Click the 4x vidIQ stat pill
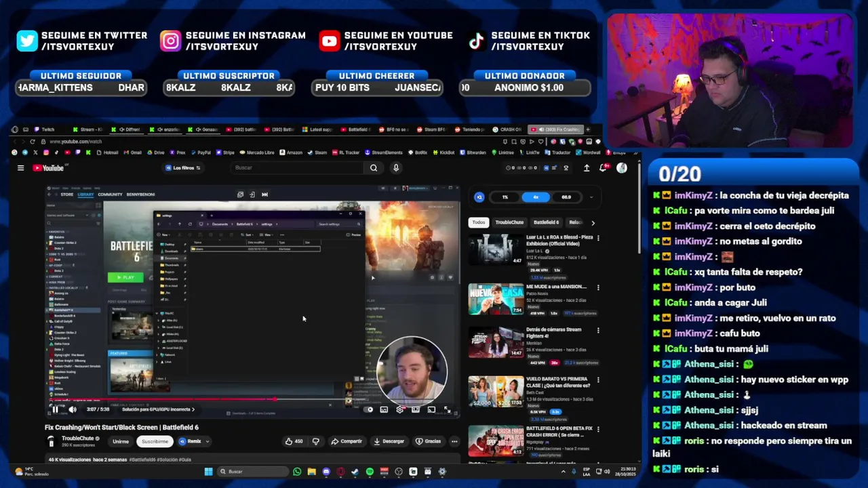The image size is (868, 488). click(x=536, y=197)
